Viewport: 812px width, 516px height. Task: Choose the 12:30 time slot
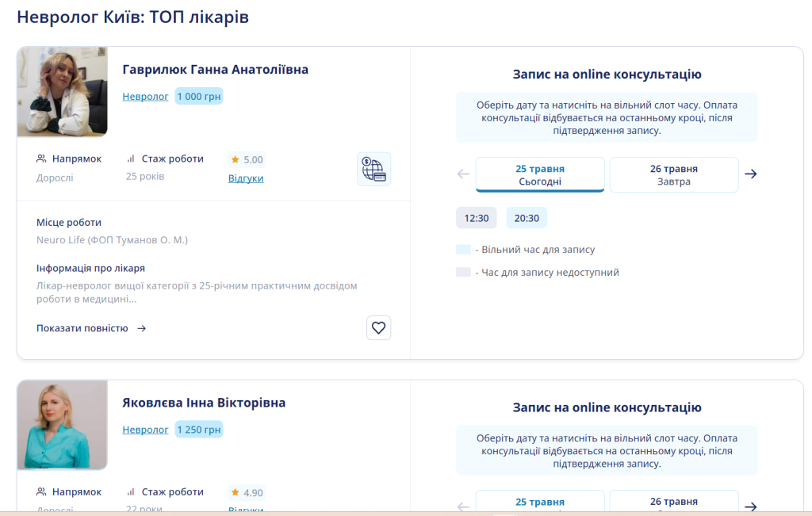pos(477,218)
